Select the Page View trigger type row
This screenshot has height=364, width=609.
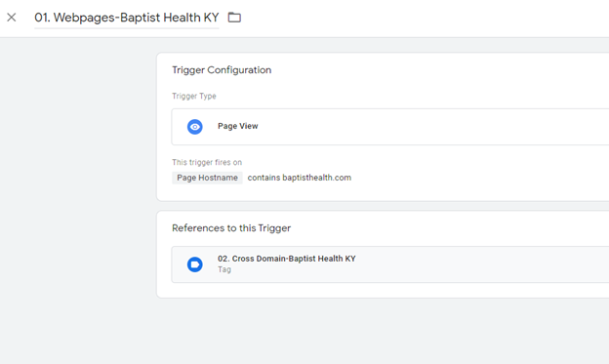[x=390, y=127]
